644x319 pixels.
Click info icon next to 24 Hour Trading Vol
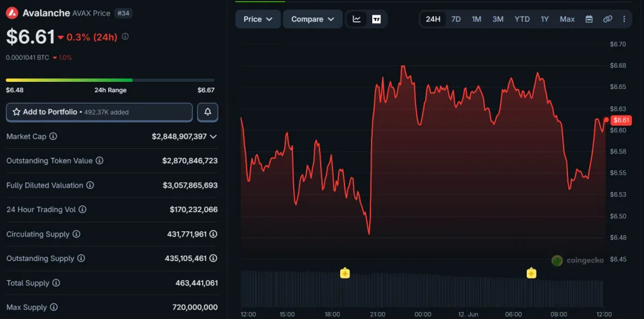(82, 209)
